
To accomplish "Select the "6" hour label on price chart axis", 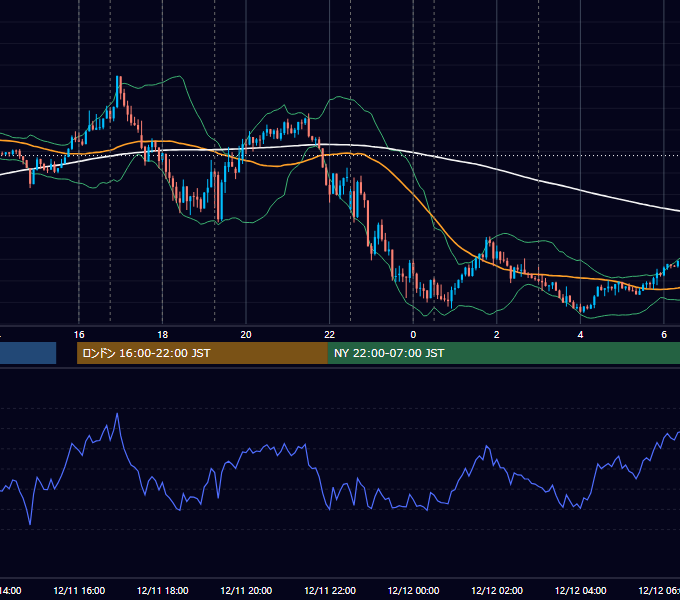I will pos(664,335).
